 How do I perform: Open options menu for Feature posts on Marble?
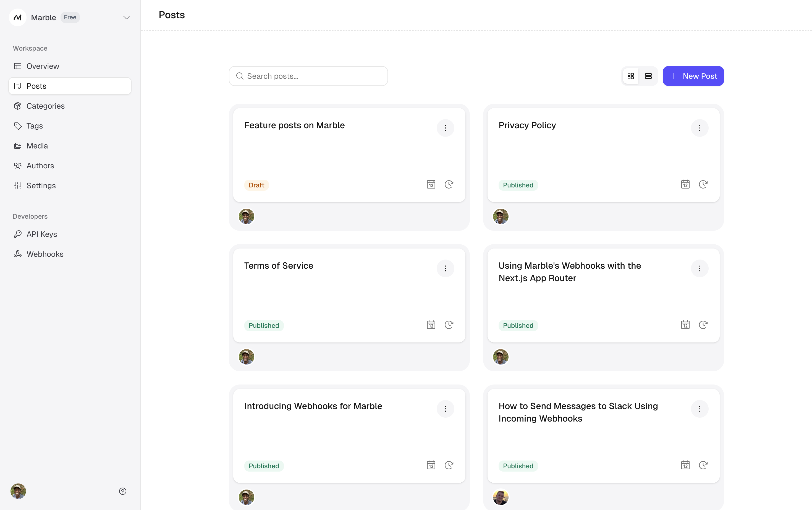[x=445, y=128]
